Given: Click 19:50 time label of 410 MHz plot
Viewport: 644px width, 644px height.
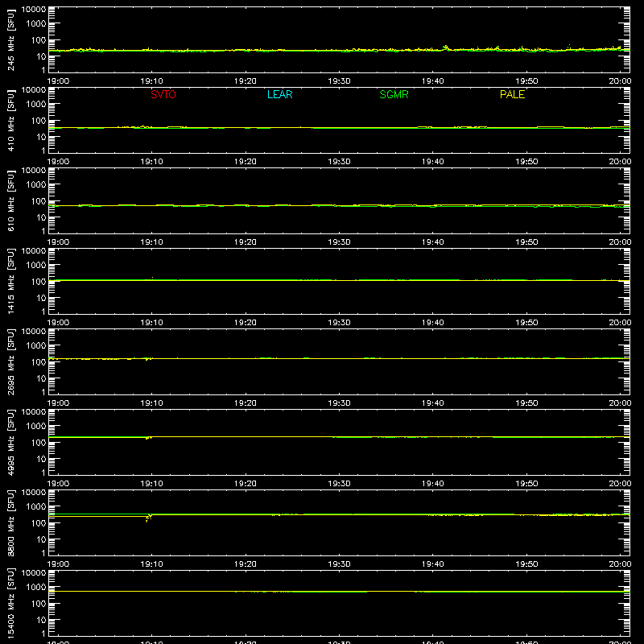Looking at the screenshot, I should (x=526, y=162).
